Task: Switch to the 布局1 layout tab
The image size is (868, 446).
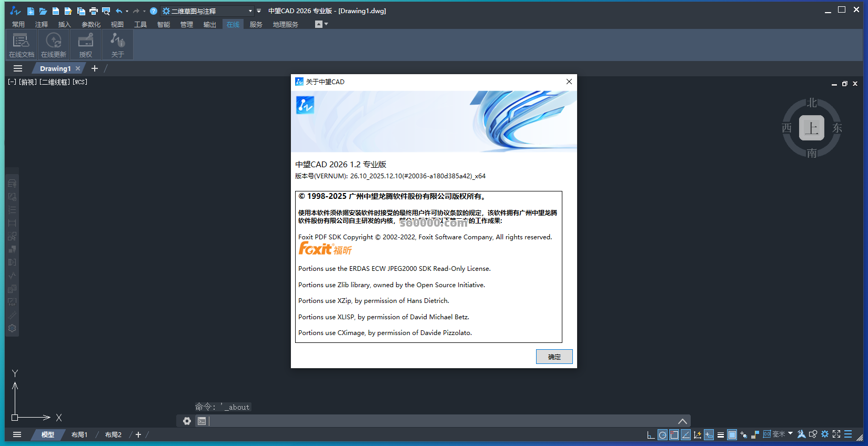Action: [79, 434]
